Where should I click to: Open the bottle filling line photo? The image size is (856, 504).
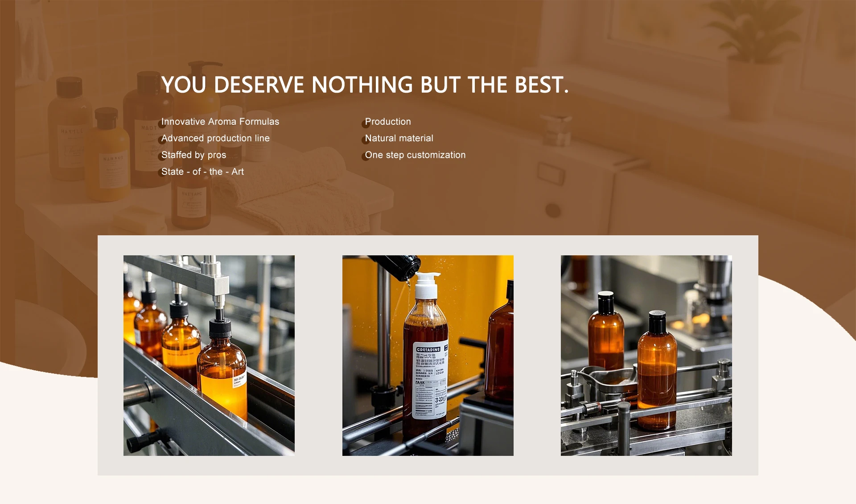(x=209, y=355)
